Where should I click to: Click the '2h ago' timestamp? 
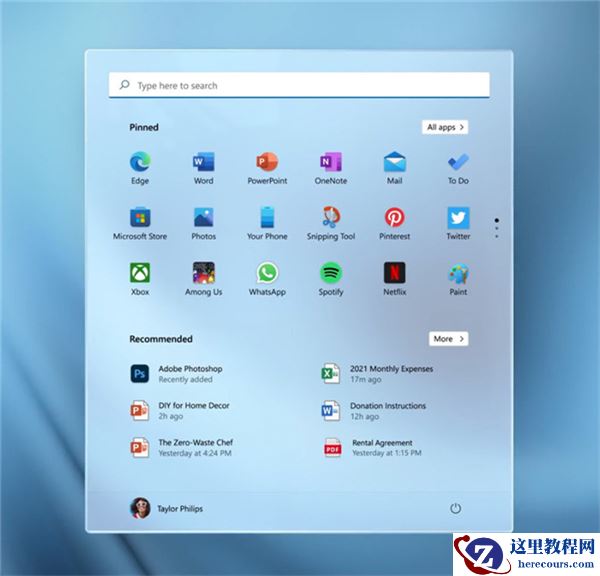(171, 416)
